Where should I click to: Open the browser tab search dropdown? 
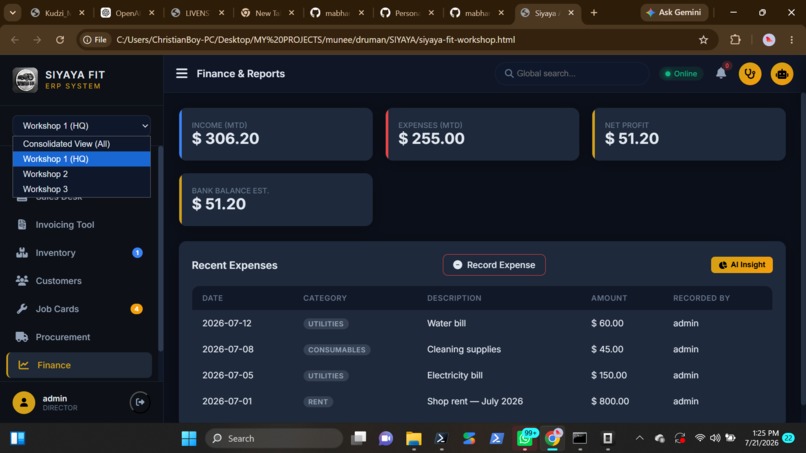pos(12,12)
